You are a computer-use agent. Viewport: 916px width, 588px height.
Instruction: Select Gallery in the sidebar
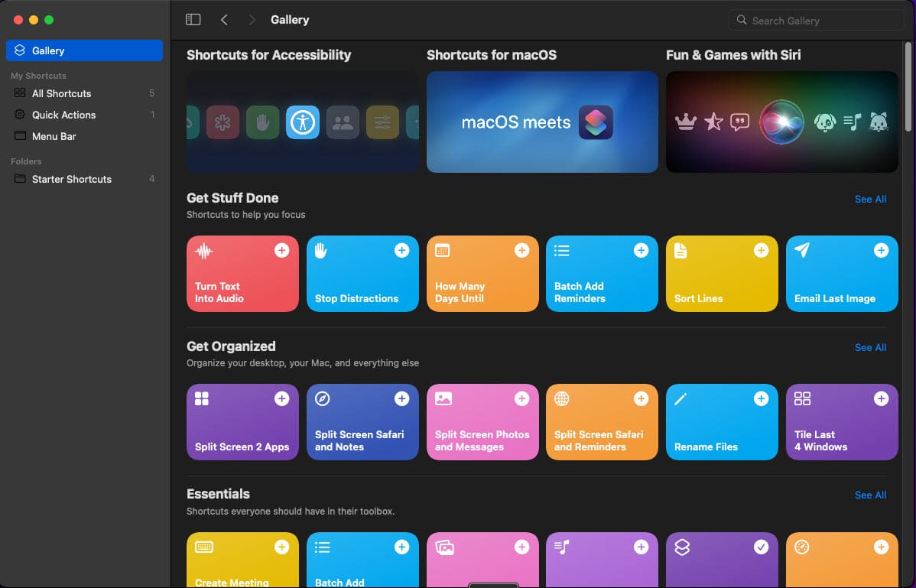(x=84, y=50)
